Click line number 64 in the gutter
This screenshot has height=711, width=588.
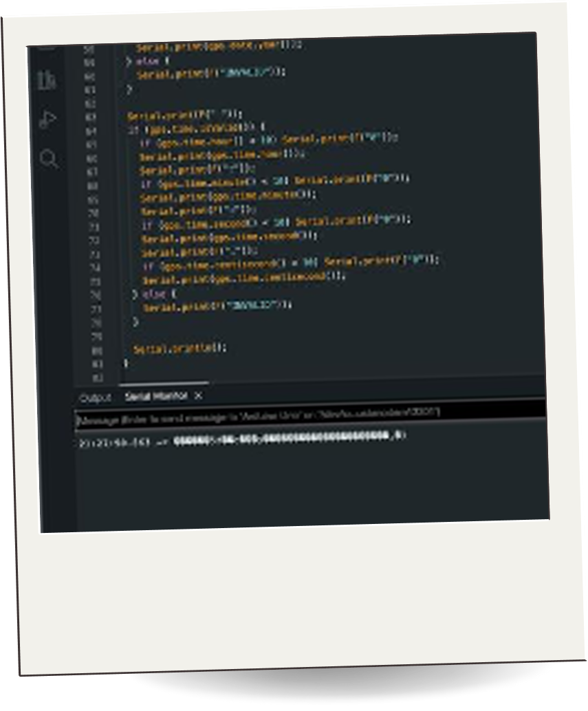click(93, 130)
